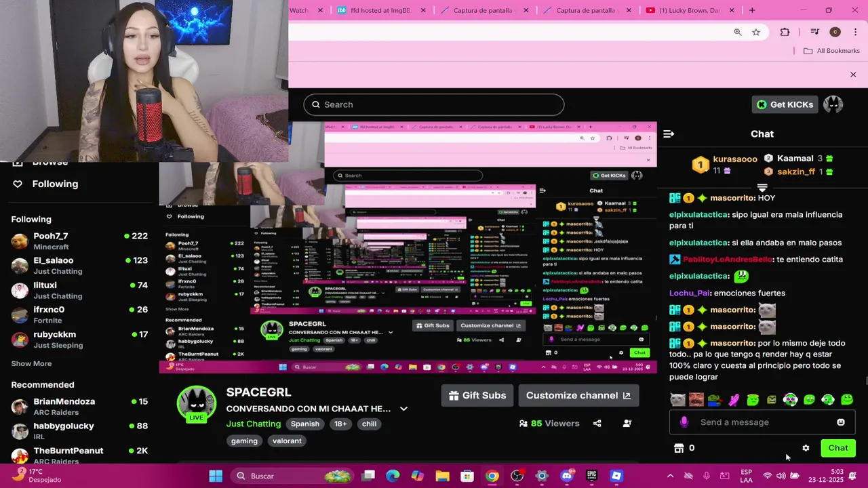This screenshot has width=868, height=488.
Task: Select the 18+ tag
Action: (x=340, y=424)
